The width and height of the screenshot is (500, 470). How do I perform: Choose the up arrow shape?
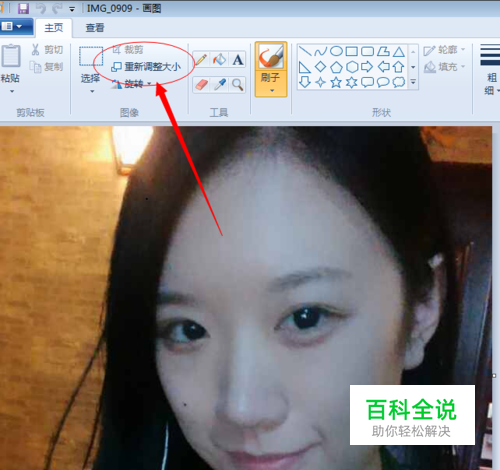coord(399,67)
